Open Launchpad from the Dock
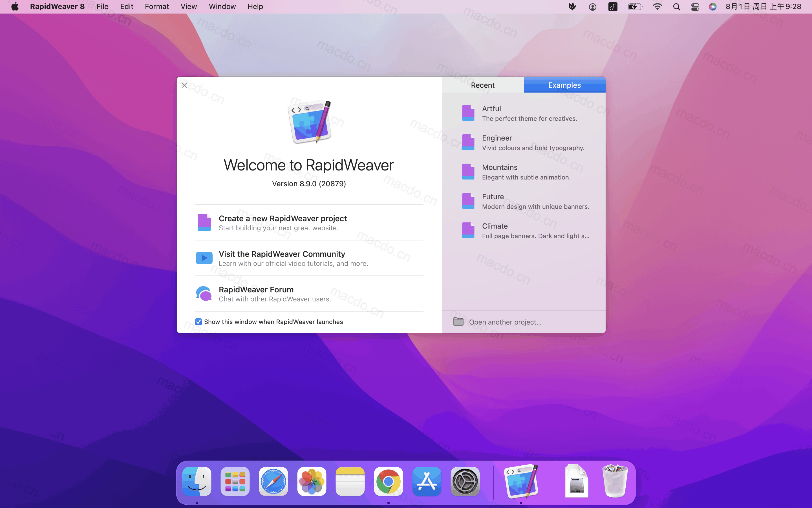Viewport: 812px width, 508px height. click(x=235, y=481)
